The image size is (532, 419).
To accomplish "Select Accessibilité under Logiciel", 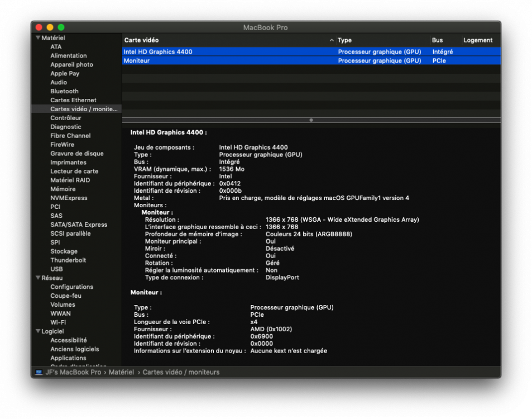I will (69, 340).
